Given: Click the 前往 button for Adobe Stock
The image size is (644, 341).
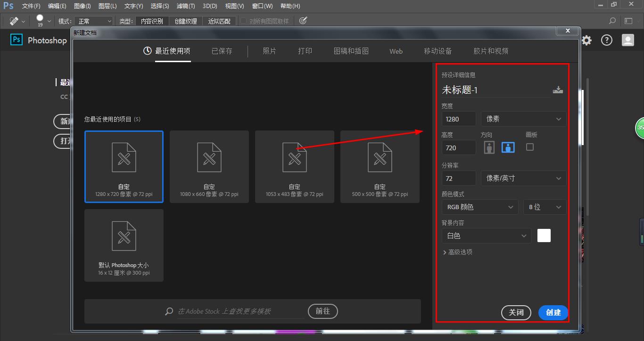Looking at the screenshot, I should coord(322,311).
